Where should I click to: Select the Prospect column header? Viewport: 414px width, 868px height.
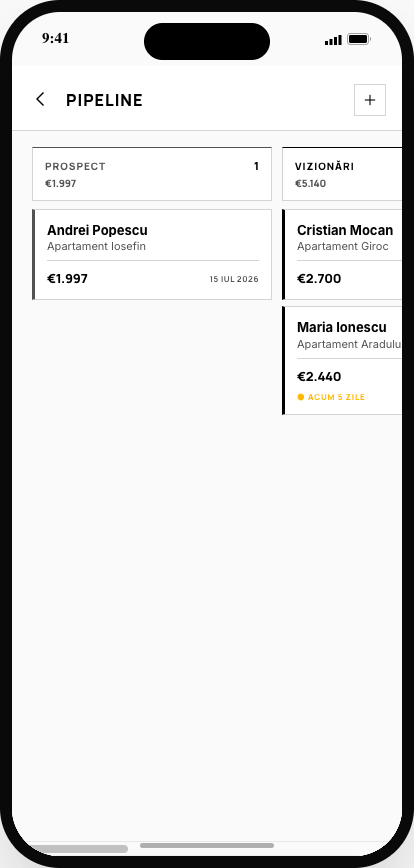pos(152,174)
